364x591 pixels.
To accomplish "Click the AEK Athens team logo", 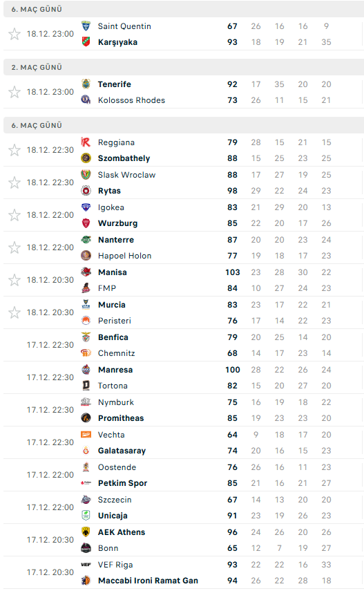I will (86, 532).
